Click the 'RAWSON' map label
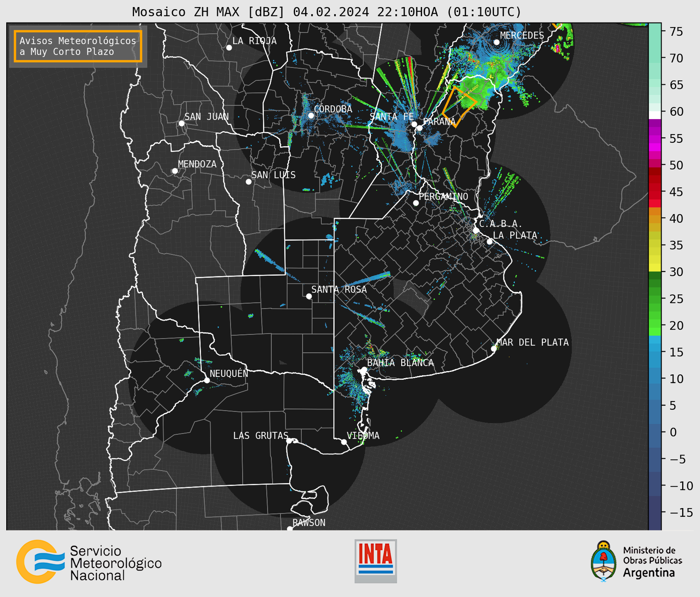 tap(309, 523)
